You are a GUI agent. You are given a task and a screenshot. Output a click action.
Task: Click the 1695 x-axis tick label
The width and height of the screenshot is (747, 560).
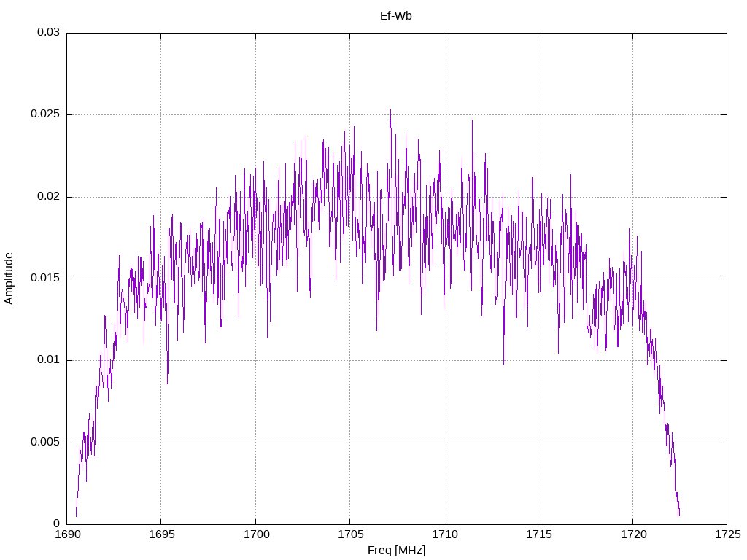(161, 534)
